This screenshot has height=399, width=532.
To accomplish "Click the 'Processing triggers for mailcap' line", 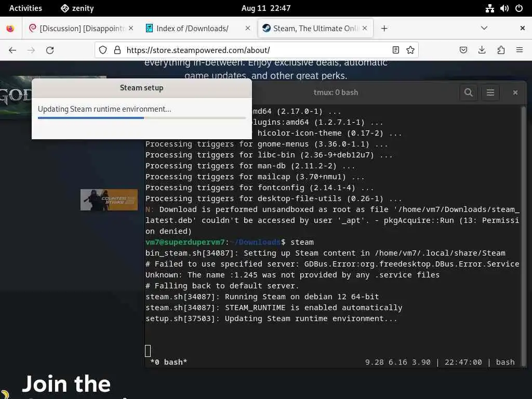I will click(x=255, y=177).
